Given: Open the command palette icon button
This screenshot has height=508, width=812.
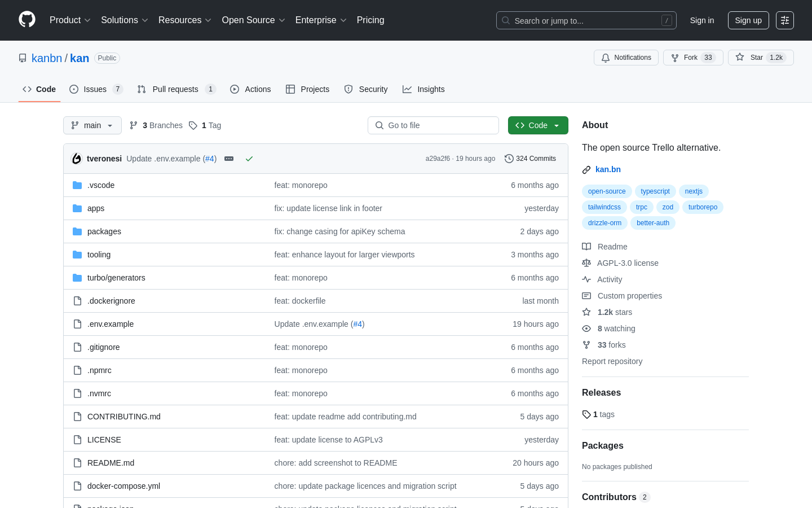Looking at the screenshot, I should coord(785,20).
